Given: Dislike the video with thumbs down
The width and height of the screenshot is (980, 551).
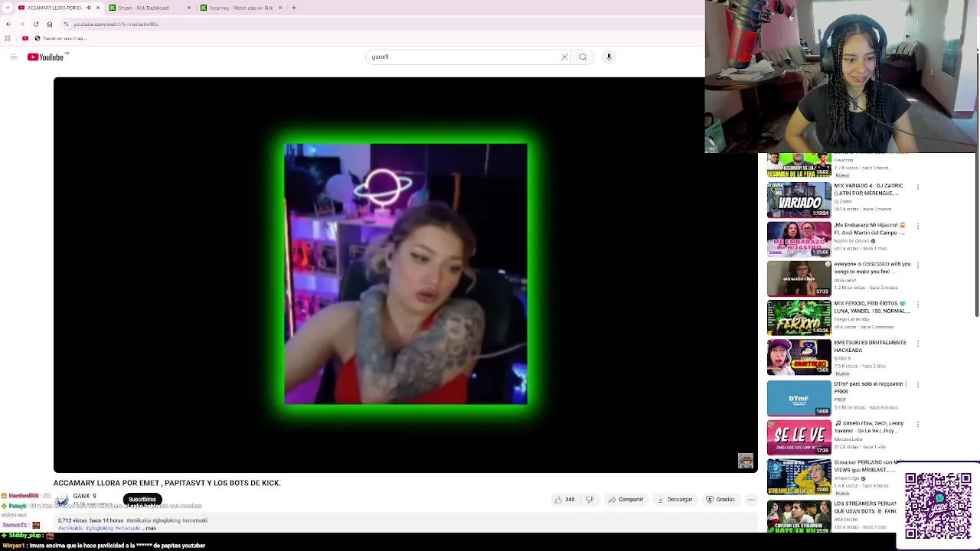Looking at the screenshot, I should [590, 500].
